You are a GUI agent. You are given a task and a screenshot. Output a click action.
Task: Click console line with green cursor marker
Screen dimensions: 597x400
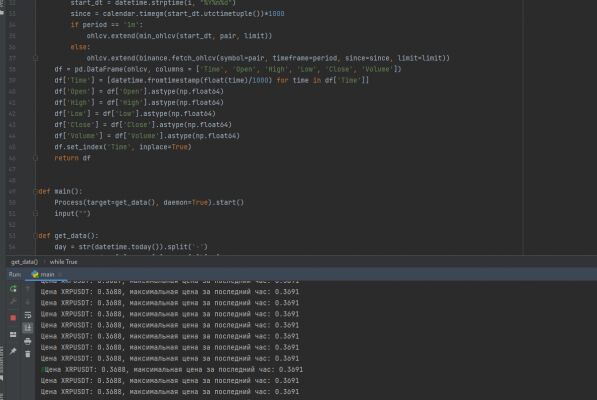coord(172,370)
